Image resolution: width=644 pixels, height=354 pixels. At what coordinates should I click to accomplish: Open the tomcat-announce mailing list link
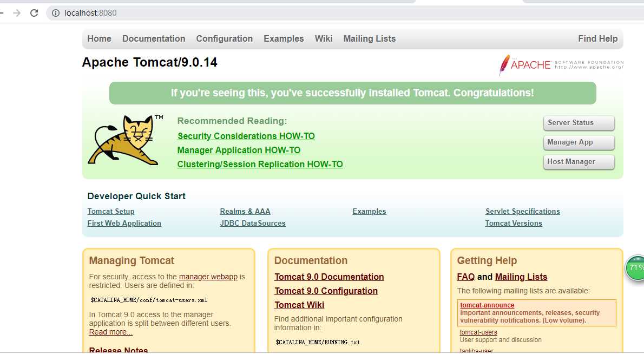click(487, 305)
